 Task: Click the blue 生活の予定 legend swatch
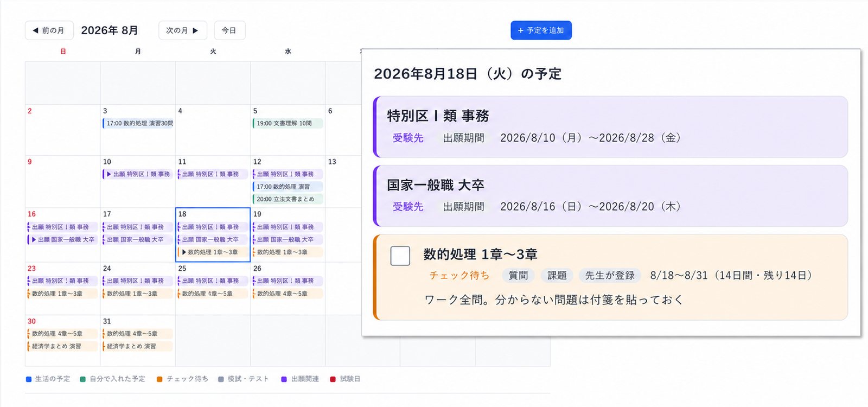point(29,379)
